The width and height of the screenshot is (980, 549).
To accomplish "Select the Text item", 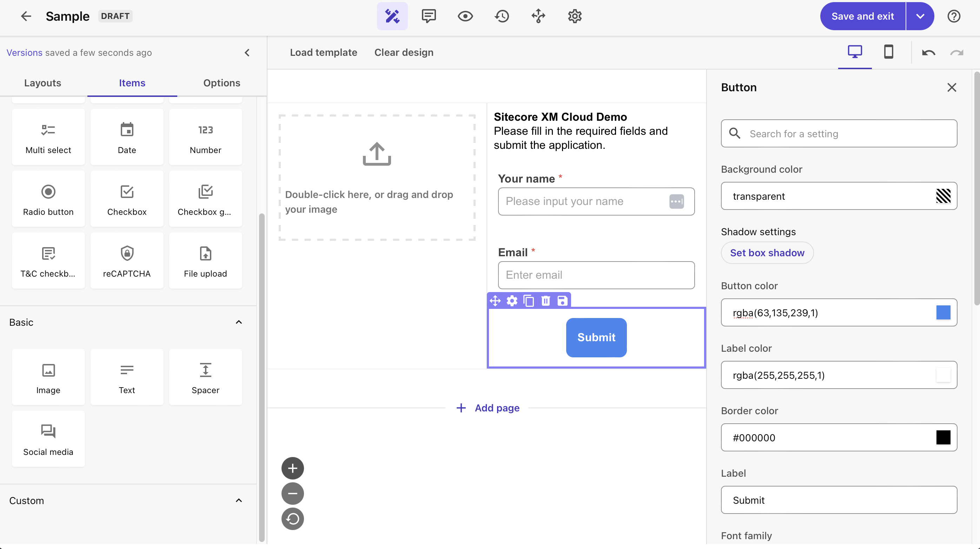I will click(x=127, y=377).
